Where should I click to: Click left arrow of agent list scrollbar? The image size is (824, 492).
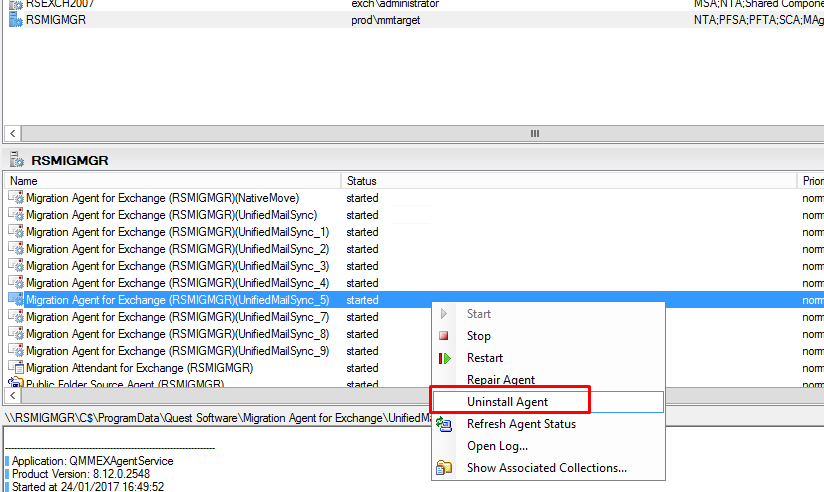(x=12, y=396)
